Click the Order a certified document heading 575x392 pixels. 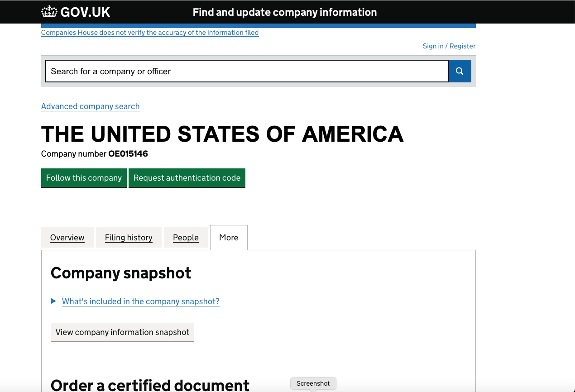(x=150, y=385)
